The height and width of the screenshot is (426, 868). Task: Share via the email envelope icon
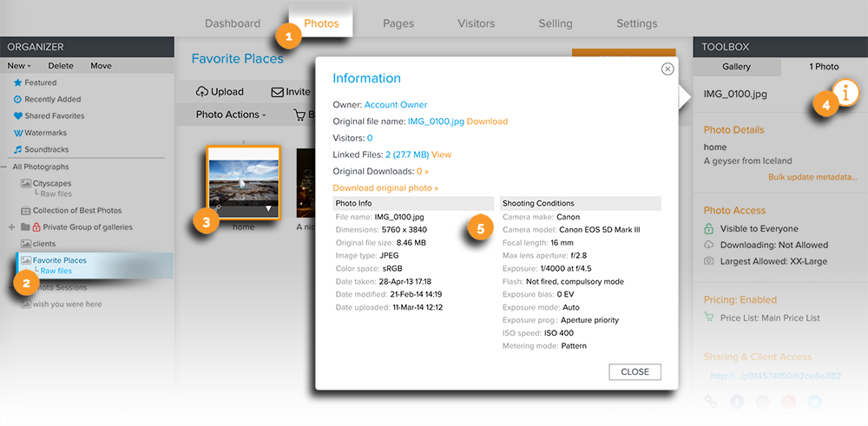pyautogui.click(x=763, y=402)
